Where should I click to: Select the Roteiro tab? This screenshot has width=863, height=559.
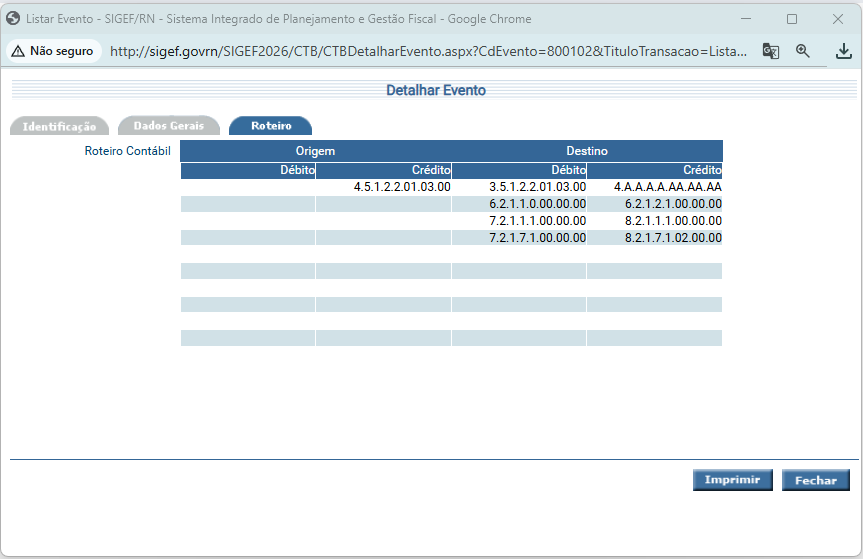click(271, 126)
